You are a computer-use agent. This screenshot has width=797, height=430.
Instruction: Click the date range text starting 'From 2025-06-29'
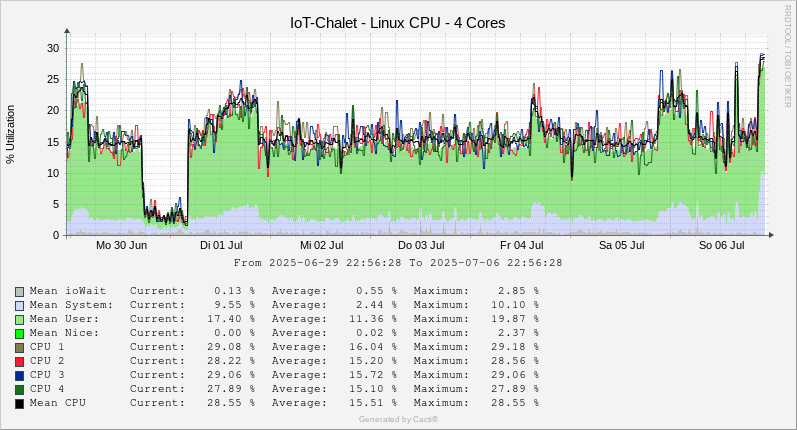pos(398,263)
